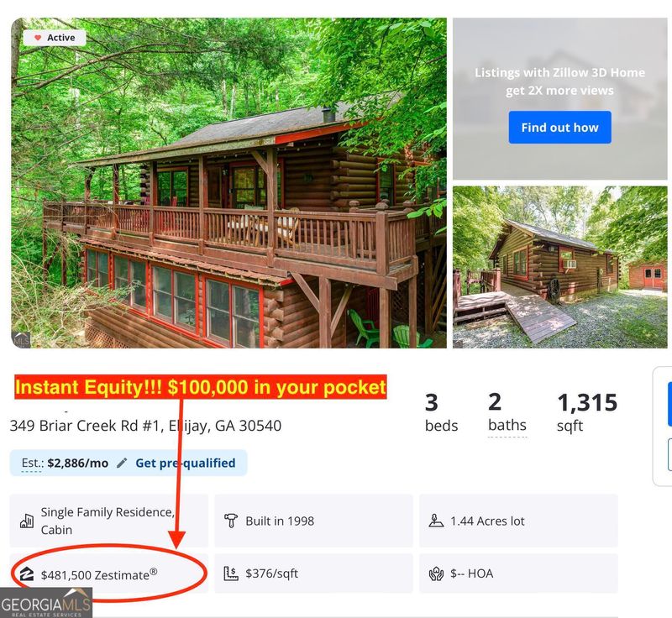Open the side photo showing the gravel driveway
This screenshot has height=618, width=672.
pyautogui.click(x=561, y=267)
